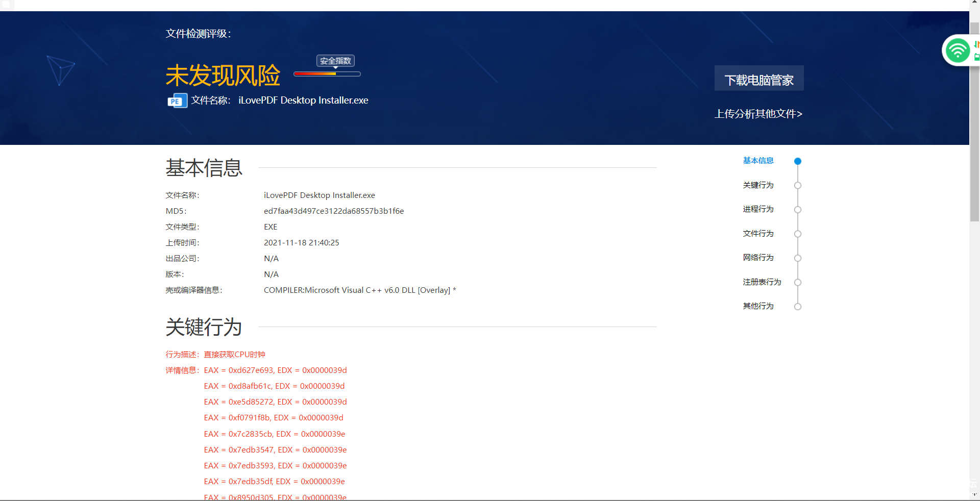Click the 安全指数 safety index label
The width and height of the screenshot is (980, 501).
335,61
